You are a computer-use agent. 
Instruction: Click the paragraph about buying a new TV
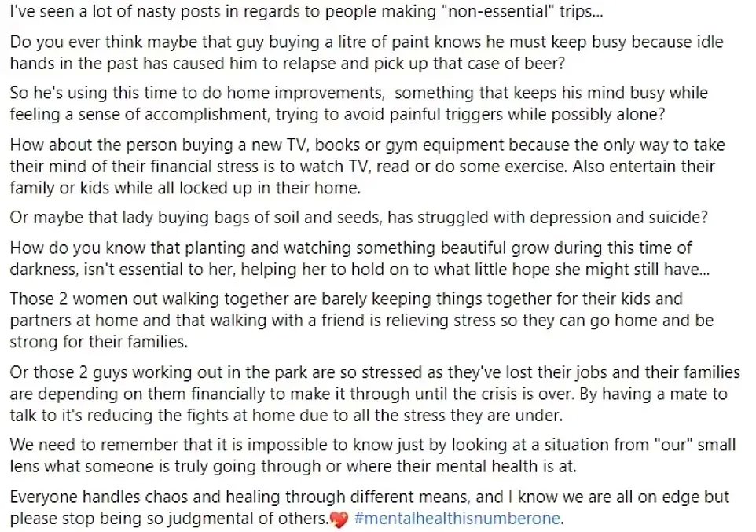[367, 166]
